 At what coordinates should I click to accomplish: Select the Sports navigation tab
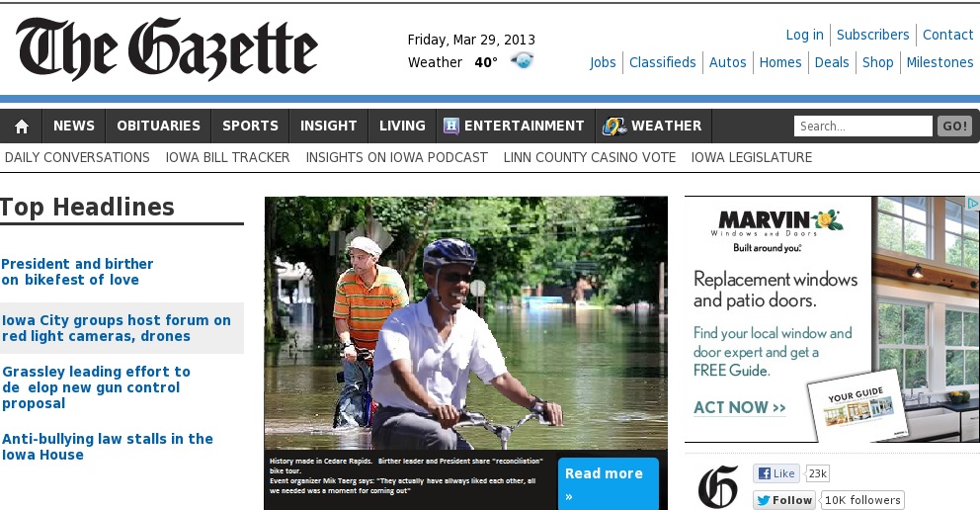point(250,126)
